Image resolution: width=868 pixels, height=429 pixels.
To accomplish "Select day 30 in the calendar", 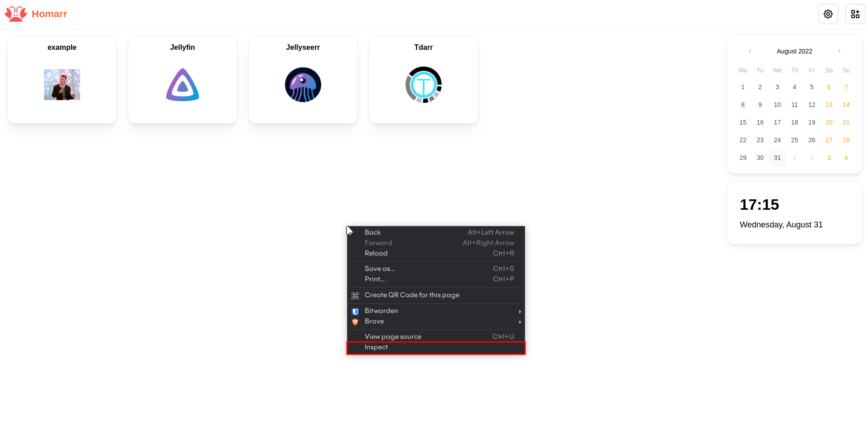I will click(760, 158).
